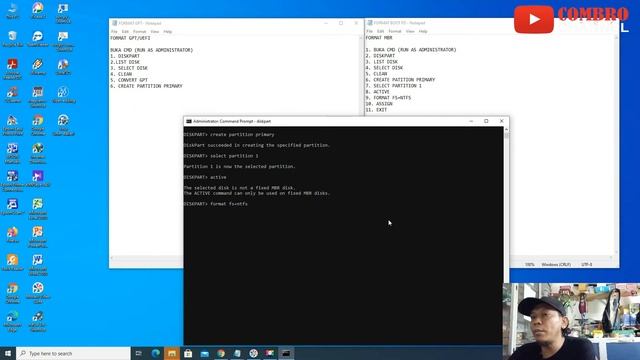Click the '10. ASSIGN' line in MBR Notepad
This screenshot has width=640, height=360.
(379, 104)
